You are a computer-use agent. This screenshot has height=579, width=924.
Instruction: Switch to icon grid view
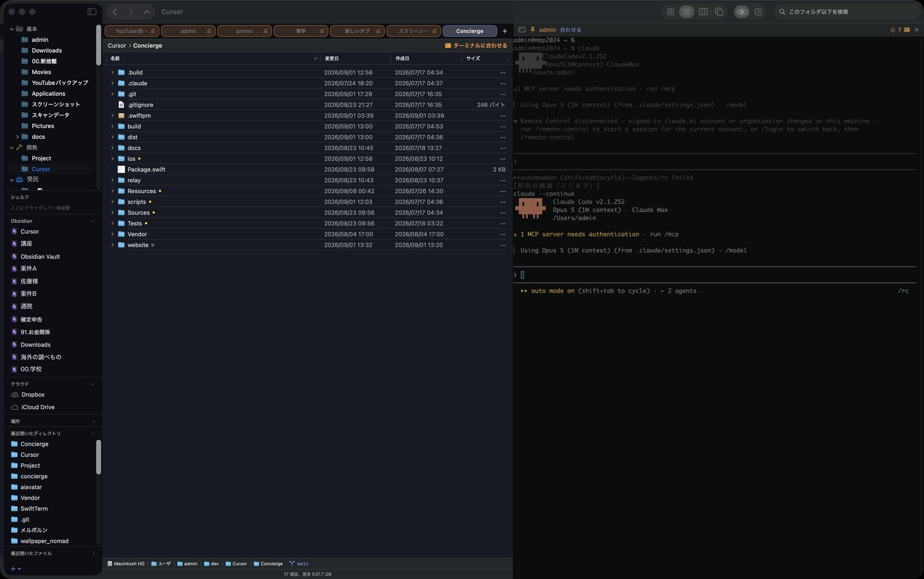point(670,12)
